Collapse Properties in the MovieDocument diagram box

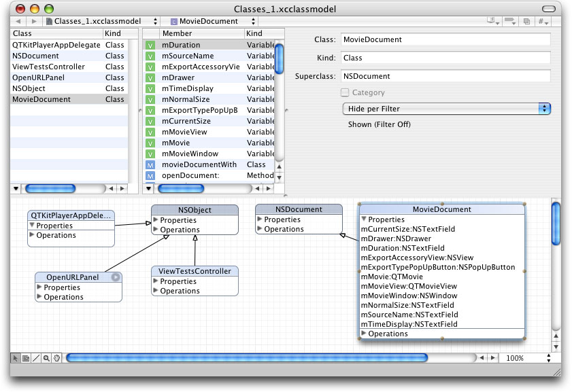[365, 219]
